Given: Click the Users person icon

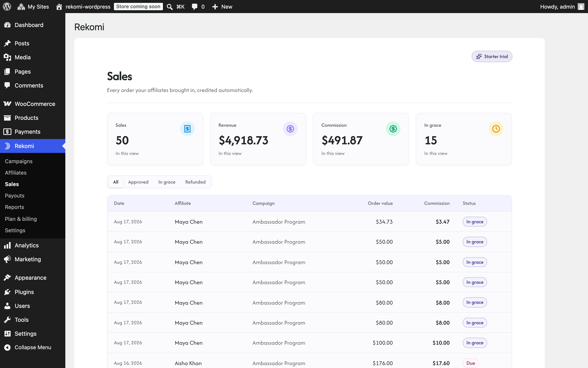Looking at the screenshot, I should pyautogui.click(x=7, y=306).
